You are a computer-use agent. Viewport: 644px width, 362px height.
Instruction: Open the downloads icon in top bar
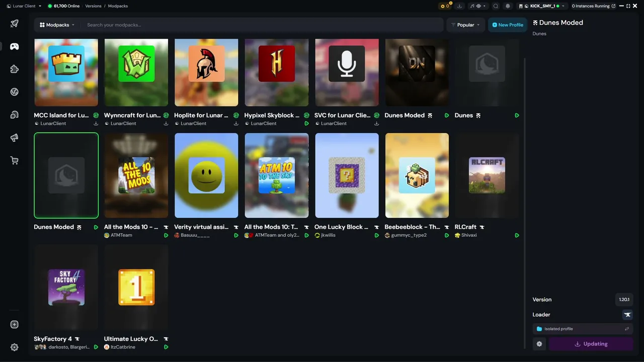459,6
